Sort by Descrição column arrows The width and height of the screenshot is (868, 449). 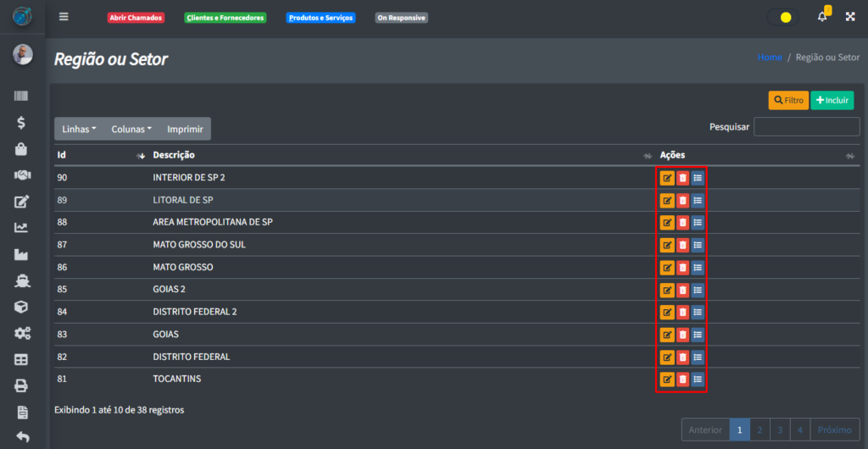tap(648, 156)
